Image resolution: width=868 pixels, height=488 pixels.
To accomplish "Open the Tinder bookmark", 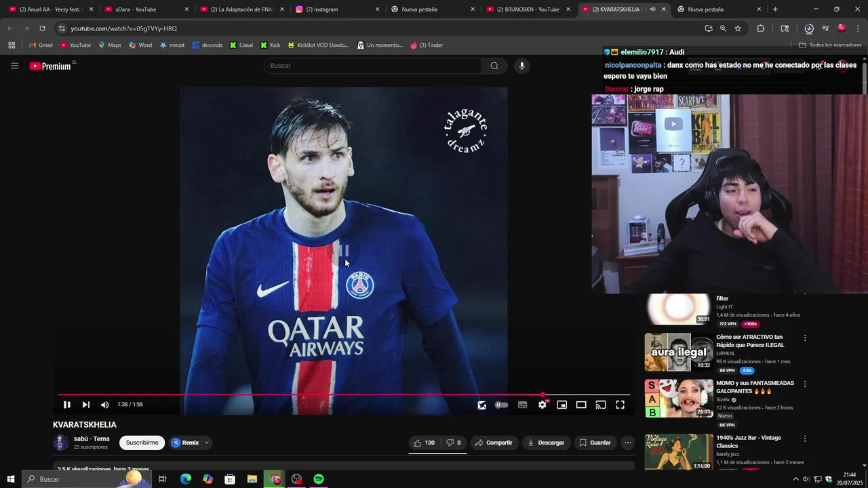I will [x=427, y=45].
